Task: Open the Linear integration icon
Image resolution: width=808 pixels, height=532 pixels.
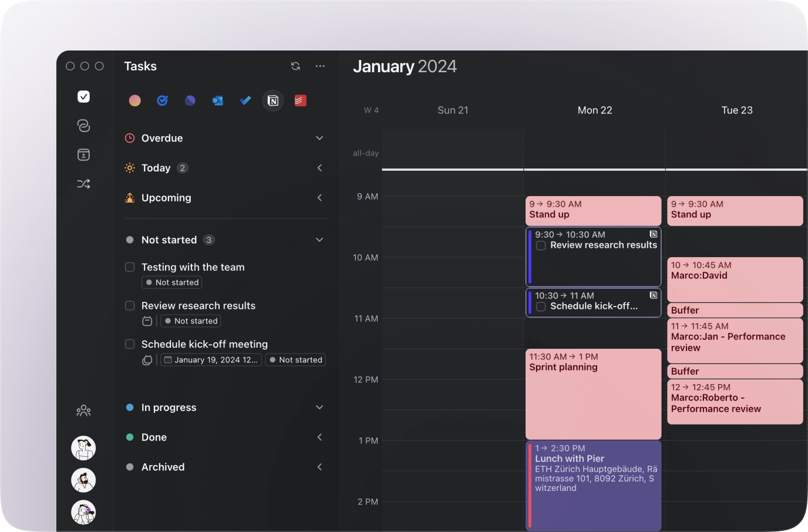Action: click(190, 101)
